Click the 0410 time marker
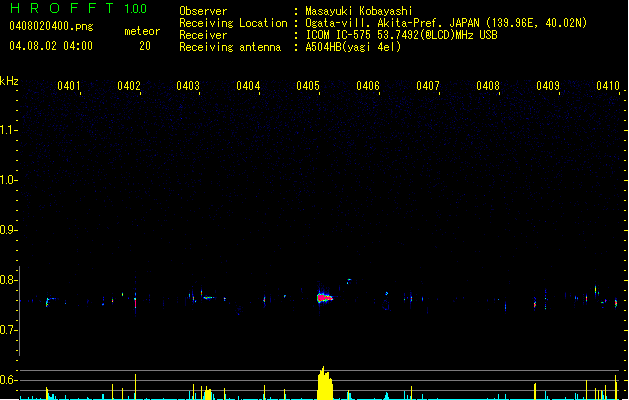629x400 pixels. pyautogui.click(x=608, y=85)
